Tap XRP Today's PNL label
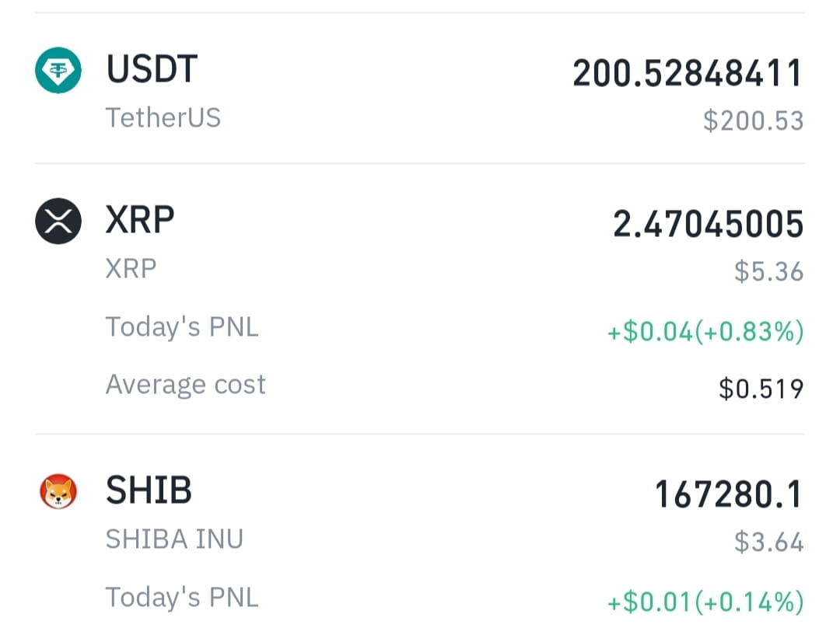The width and height of the screenshot is (840, 628). (182, 327)
